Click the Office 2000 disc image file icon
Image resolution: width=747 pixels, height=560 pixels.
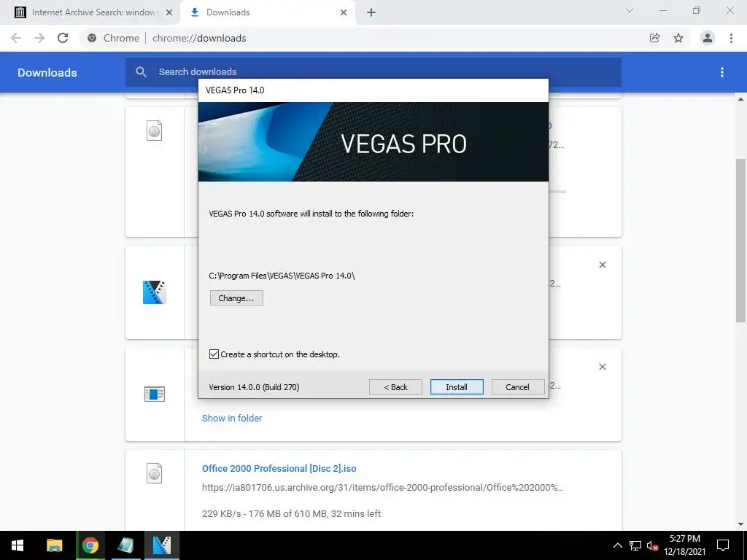tap(155, 473)
